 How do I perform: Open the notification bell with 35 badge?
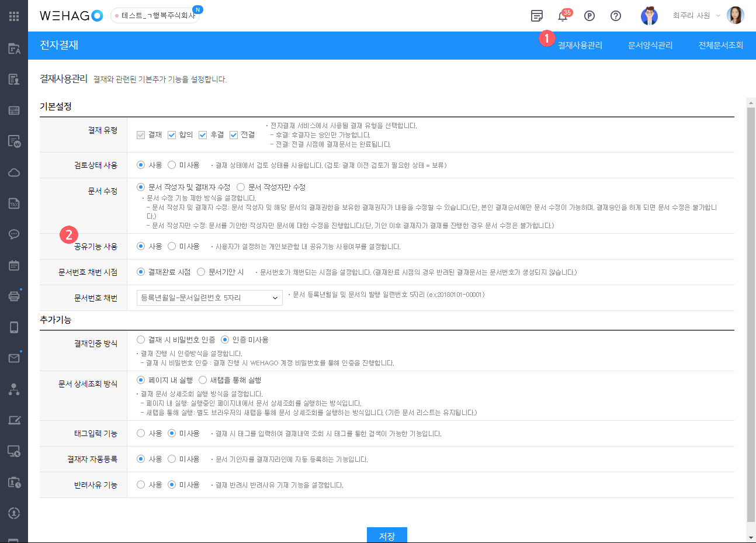563,16
